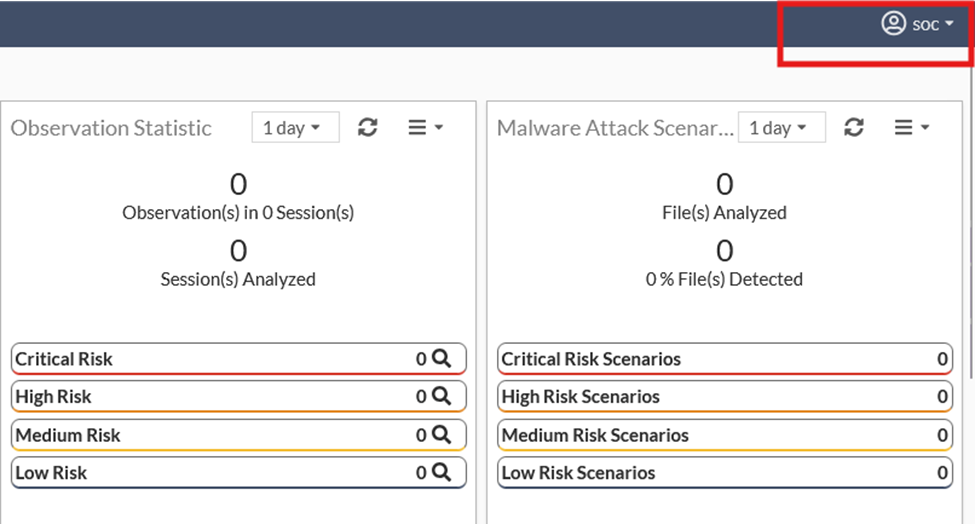
Task: Select the Medium Risk Scenarios row
Action: tap(725, 434)
